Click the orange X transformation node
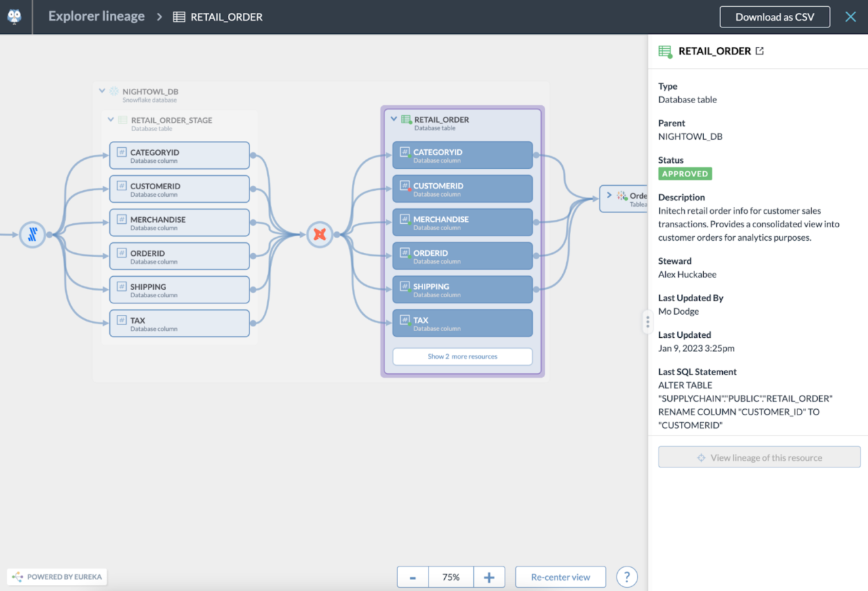Screen dimensions: 868x591 point(319,235)
